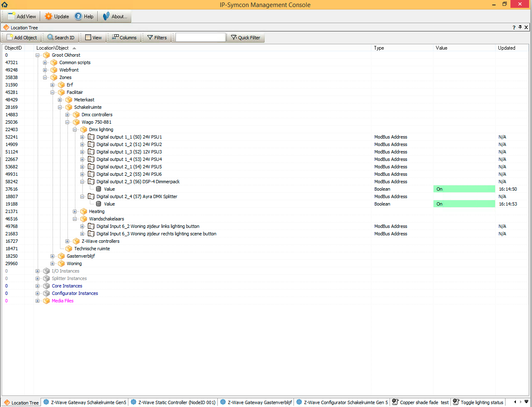The width and height of the screenshot is (532, 407).
Task: Expand the Heating node
Action: coord(75,212)
